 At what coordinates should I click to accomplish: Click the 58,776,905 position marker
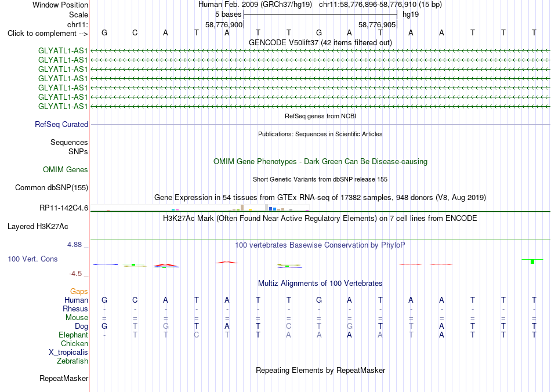click(376, 24)
